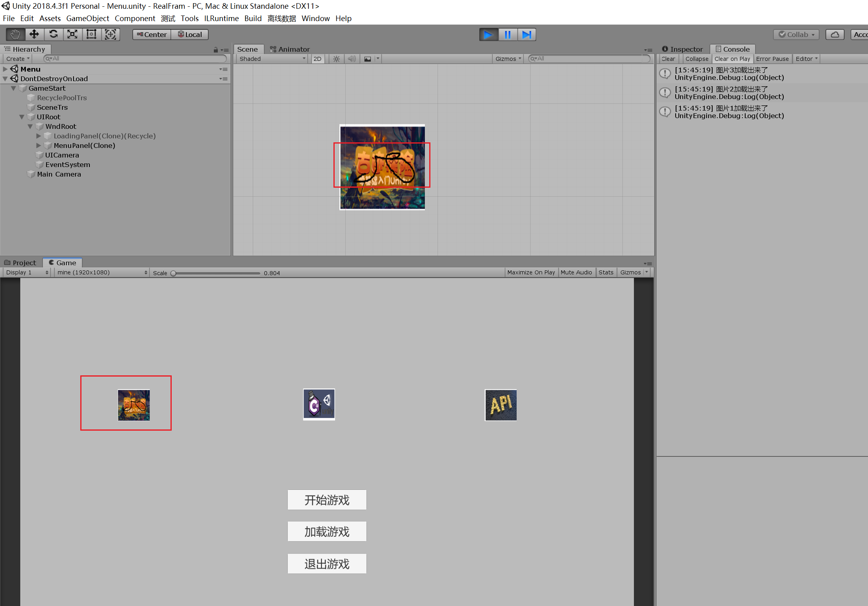The width and height of the screenshot is (868, 606).
Task: Expand the Menu scene in Hierarchy
Action: pyautogui.click(x=5, y=69)
